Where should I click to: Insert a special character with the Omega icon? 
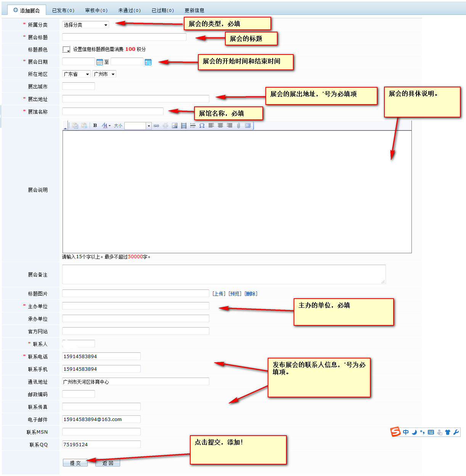click(x=202, y=125)
